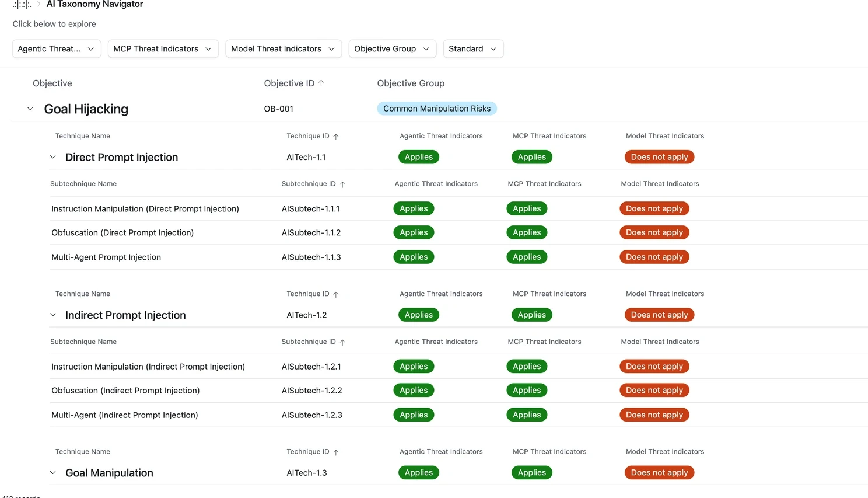Toggle the Applies badge on Direct Prompt Injection
Viewport: 868px width, 498px height.
[418, 156]
